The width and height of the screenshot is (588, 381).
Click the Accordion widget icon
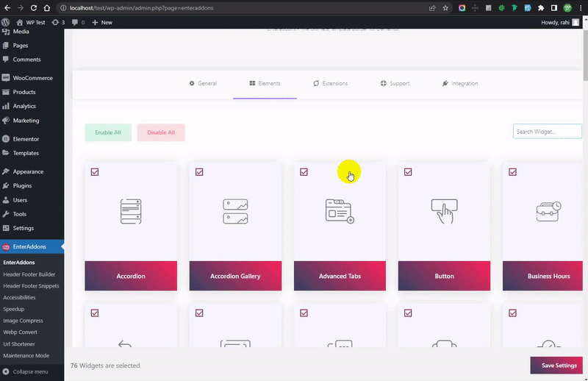[131, 211]
